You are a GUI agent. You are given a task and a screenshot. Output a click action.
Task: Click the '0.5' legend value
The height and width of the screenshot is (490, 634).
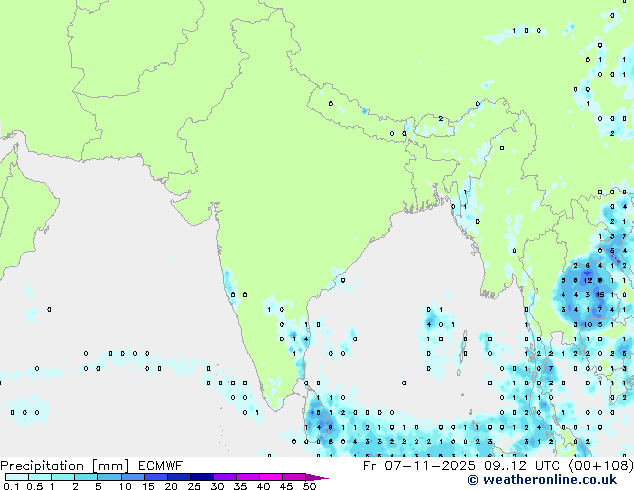pyautogui.click(x=35, y=486)
